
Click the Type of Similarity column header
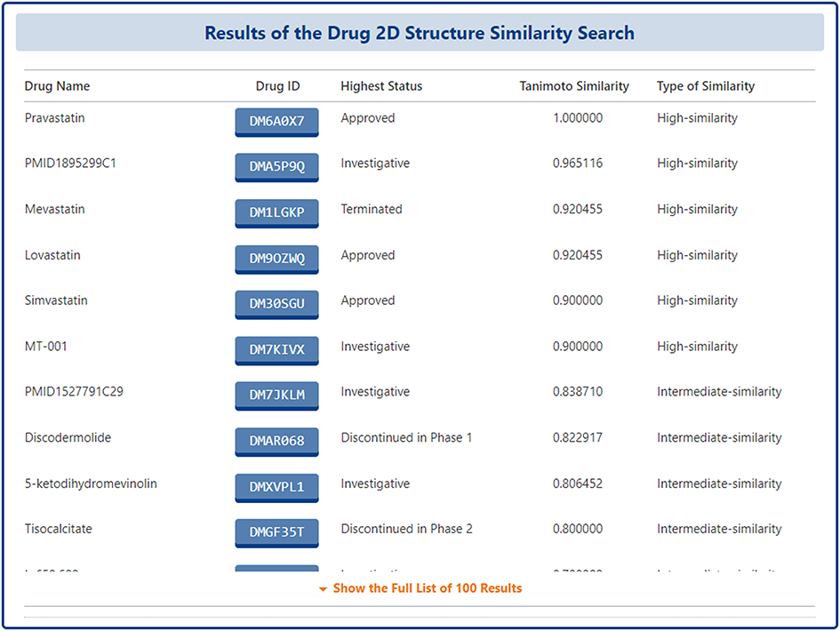(706, 86)
